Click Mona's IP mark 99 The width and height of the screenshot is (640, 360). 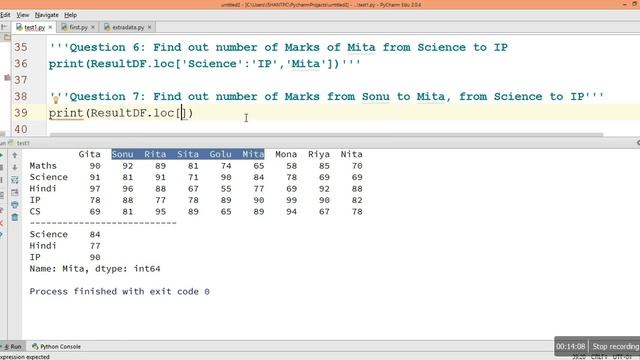[x=291, y=200]
